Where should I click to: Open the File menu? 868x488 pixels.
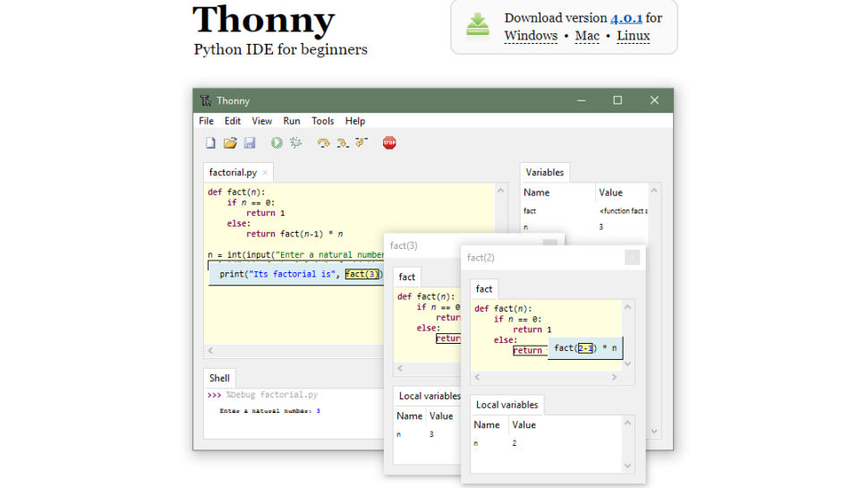[x=206, y=121]
